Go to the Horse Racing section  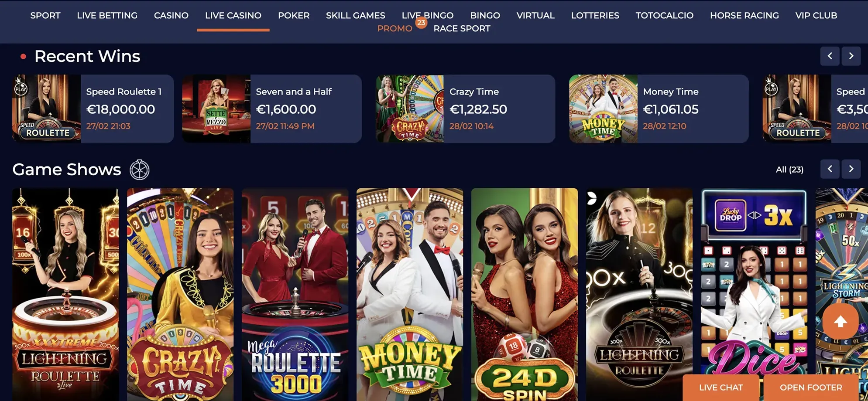tap(744, 15)
